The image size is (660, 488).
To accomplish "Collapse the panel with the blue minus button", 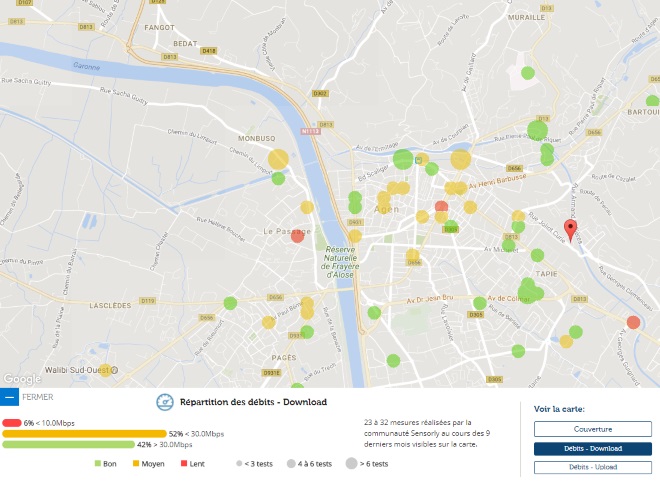I will pos(9,397).
